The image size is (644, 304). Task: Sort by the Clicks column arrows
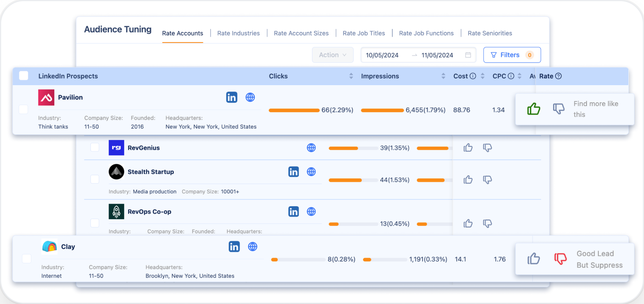point(351,76)
